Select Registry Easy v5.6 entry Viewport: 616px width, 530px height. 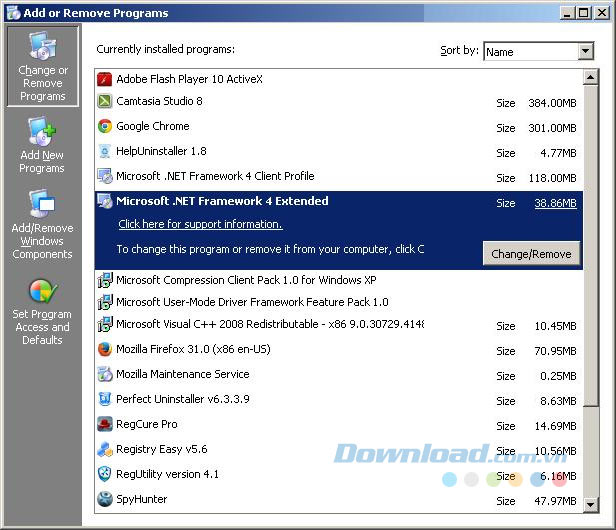pos(161,449)
